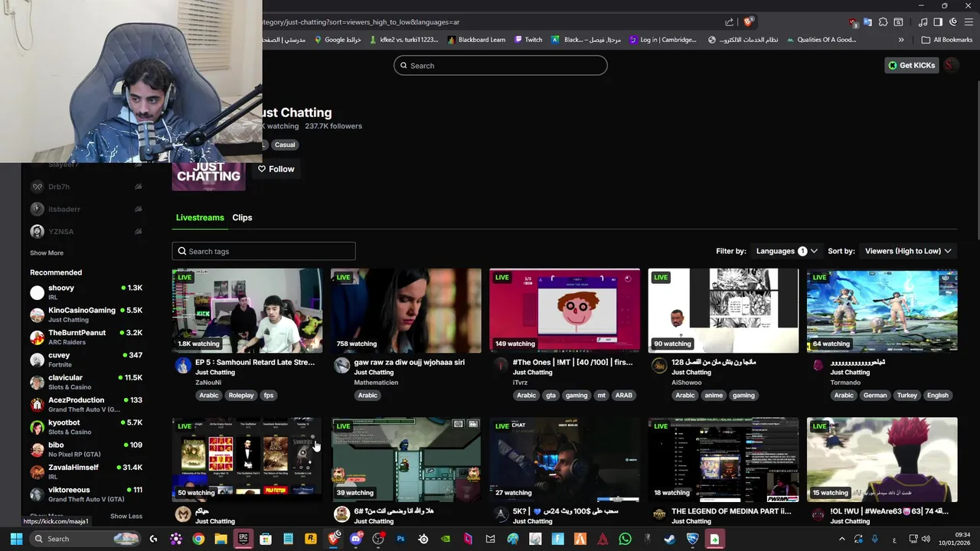This screenshot has height=551, width=980.
Task: Open the iTvrz stream thumbnail
Action: point(564,311)
